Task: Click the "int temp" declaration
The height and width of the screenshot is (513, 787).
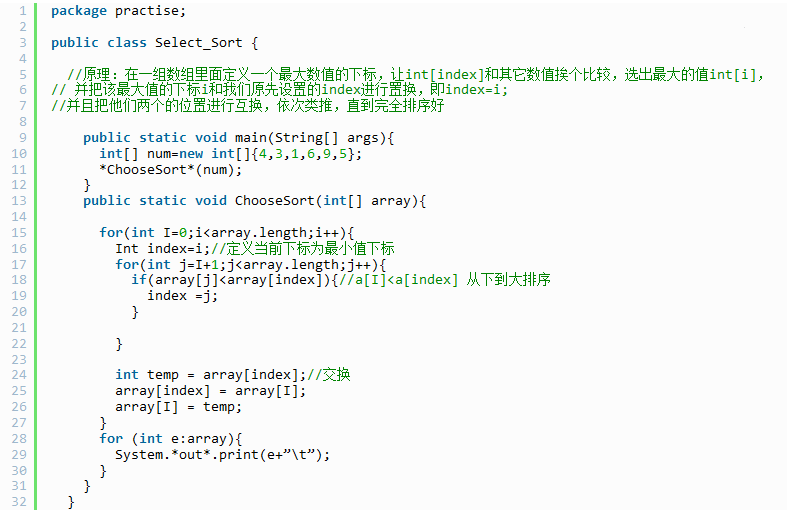Action: pyautogui.click(x=151, y=375)
